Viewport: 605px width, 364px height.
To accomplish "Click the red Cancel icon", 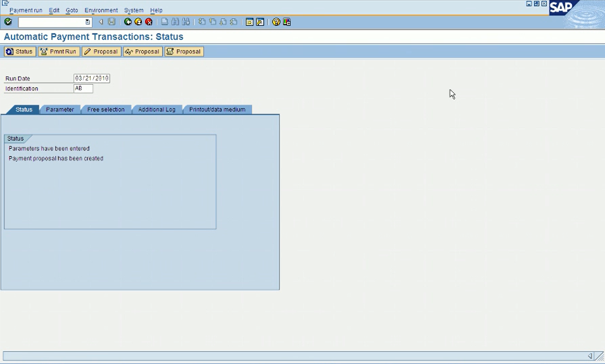I will [x=148, y=22].
